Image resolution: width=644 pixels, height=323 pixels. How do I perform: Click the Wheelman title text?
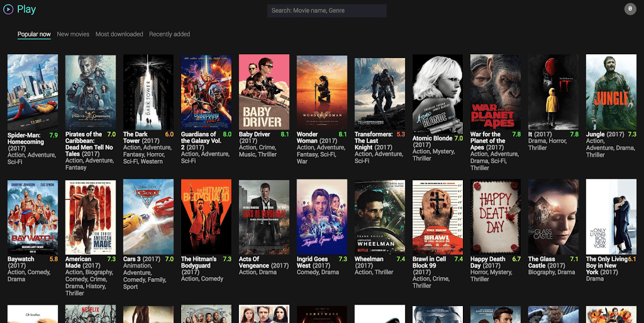pos(369,259)
